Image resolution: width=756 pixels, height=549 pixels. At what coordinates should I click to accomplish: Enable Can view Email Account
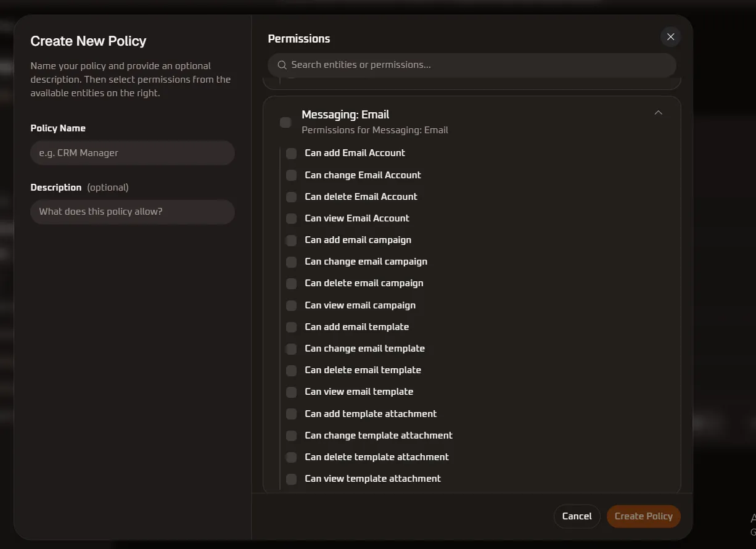pyautogui.click(x=292, y=218)
